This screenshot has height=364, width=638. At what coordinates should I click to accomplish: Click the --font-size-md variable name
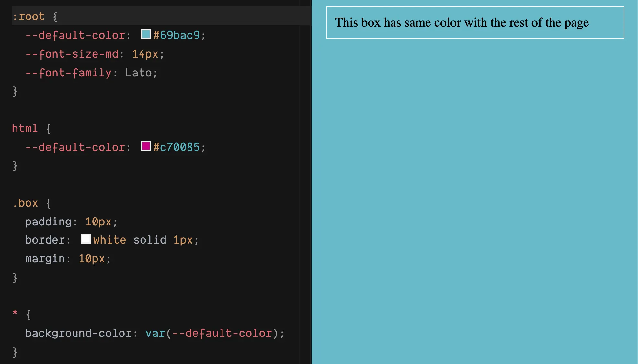tap(72, 54)
